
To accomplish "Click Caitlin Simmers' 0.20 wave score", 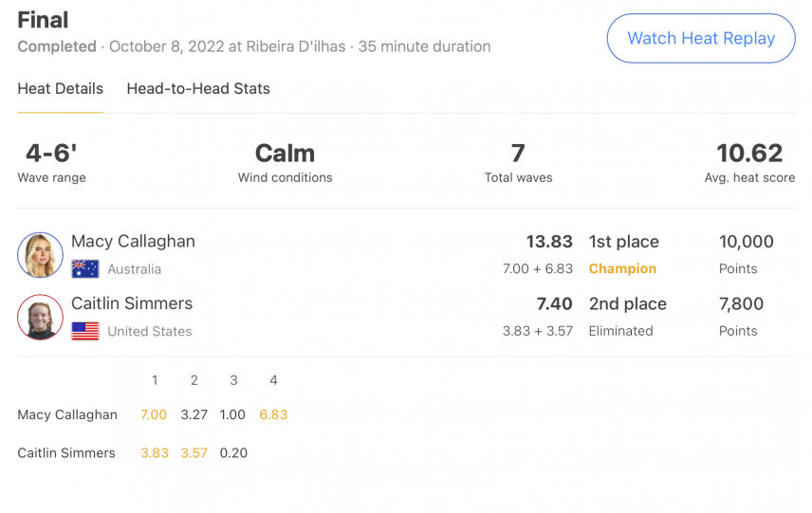I will [233, 453].
